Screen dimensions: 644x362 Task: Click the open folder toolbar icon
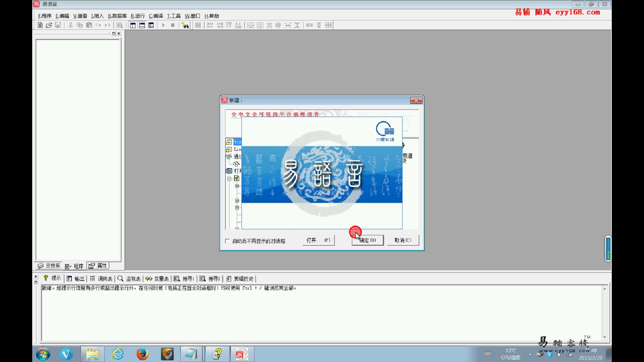click(49, 25)
